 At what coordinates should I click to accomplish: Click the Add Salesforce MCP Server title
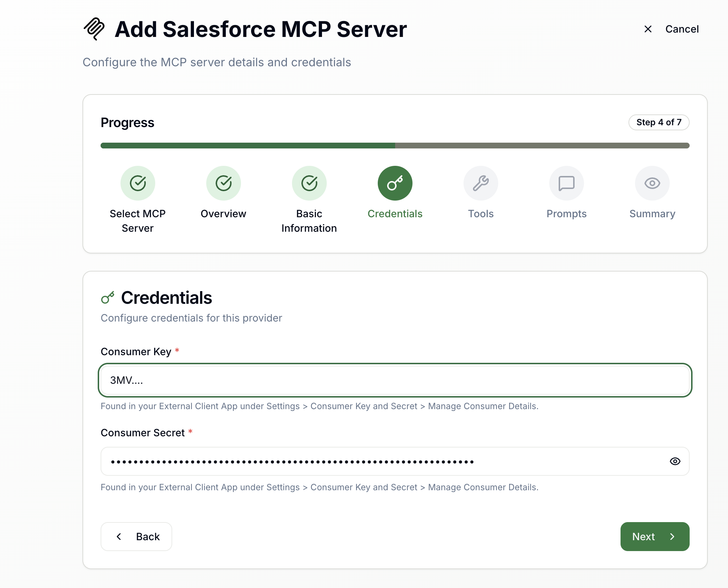261,29
